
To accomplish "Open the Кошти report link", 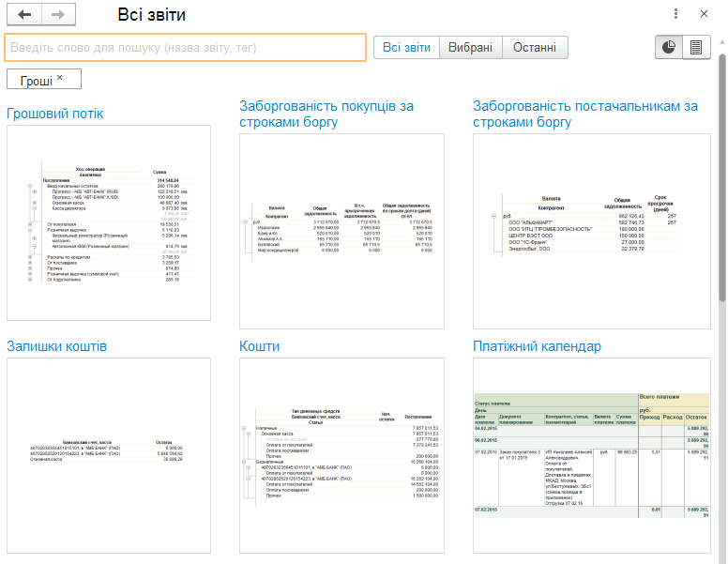I will click(x=259, y=346).
